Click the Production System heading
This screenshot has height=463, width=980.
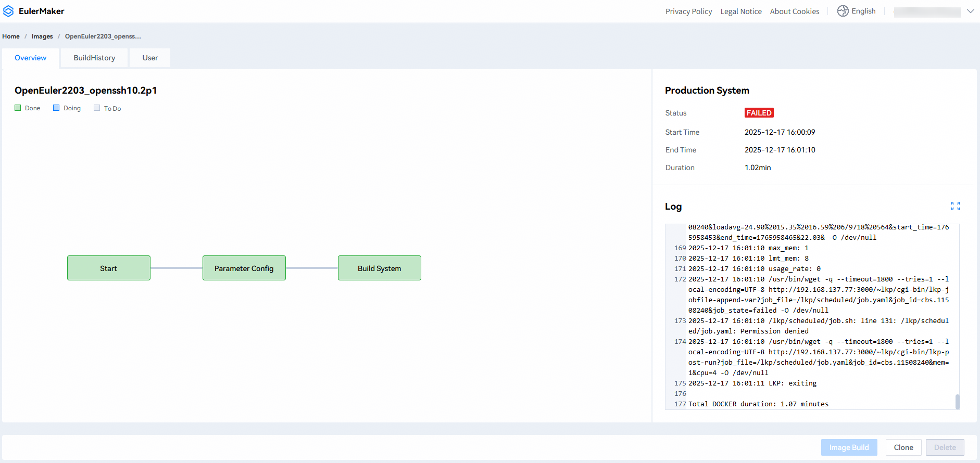pyautogui.click(x=707, y=91)
